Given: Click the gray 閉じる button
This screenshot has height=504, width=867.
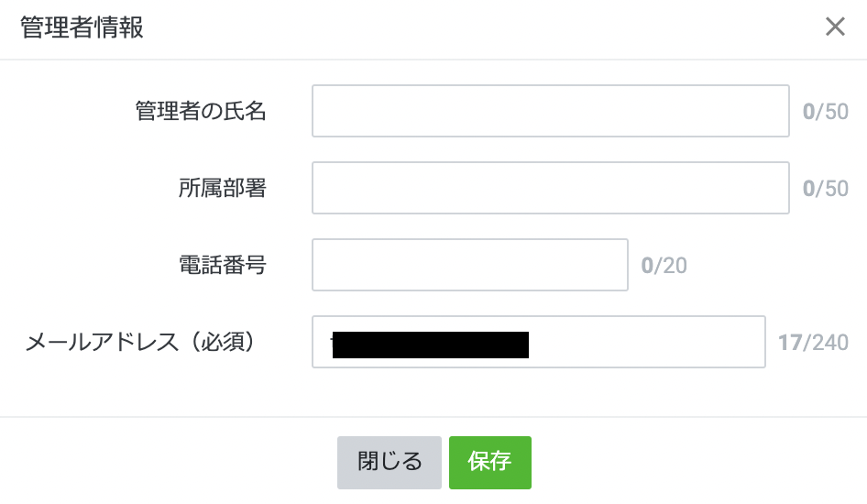Looking at the screenshot, I should (390, 462).
